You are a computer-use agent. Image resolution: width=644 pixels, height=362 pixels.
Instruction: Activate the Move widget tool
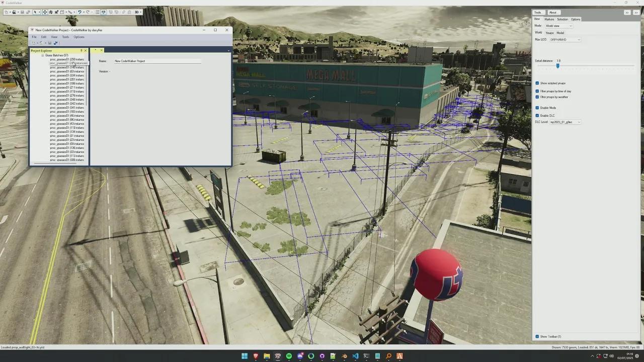(x=45, y=12)
